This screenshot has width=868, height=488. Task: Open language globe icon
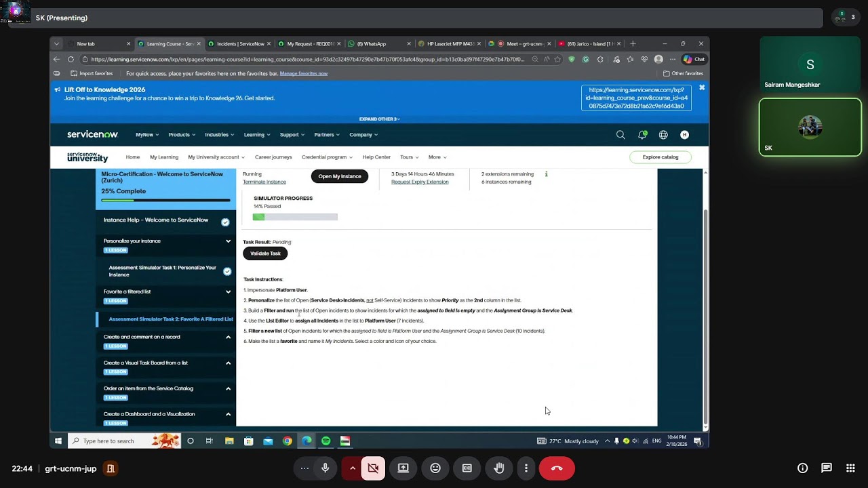(663, 135)
